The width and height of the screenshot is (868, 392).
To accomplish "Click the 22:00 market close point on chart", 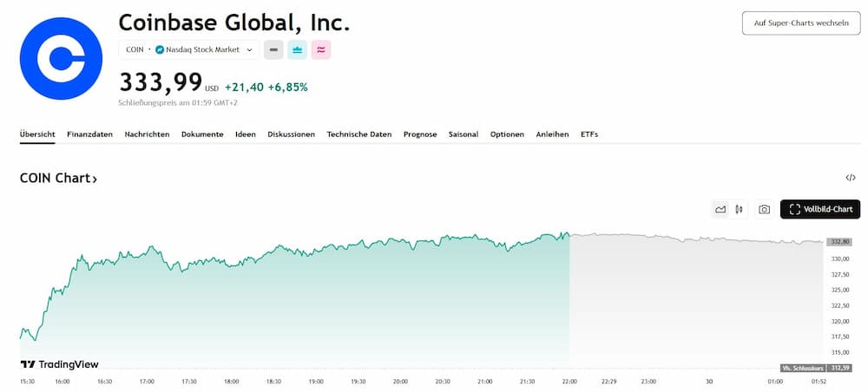I will [569, 236].
